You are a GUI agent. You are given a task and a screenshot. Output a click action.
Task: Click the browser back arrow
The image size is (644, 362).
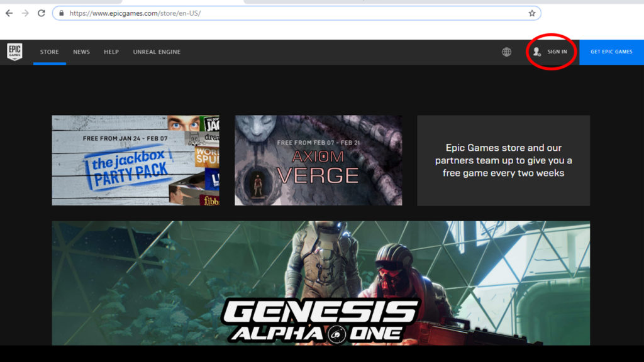(x=9, y=13)
